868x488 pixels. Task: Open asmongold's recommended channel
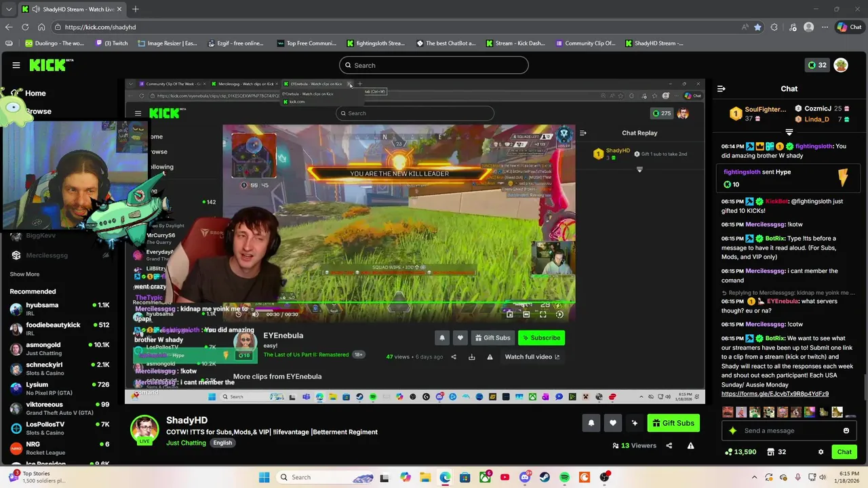click(60, 348)
